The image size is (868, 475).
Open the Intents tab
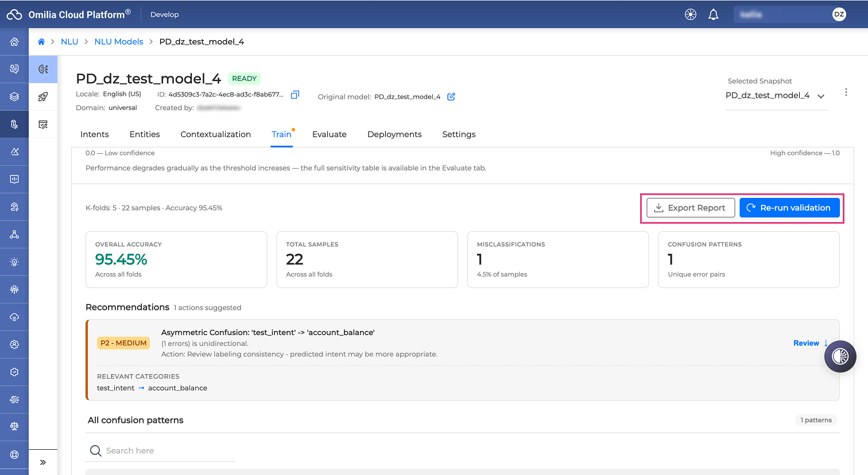pyautogui.click(x=95, y=134)
